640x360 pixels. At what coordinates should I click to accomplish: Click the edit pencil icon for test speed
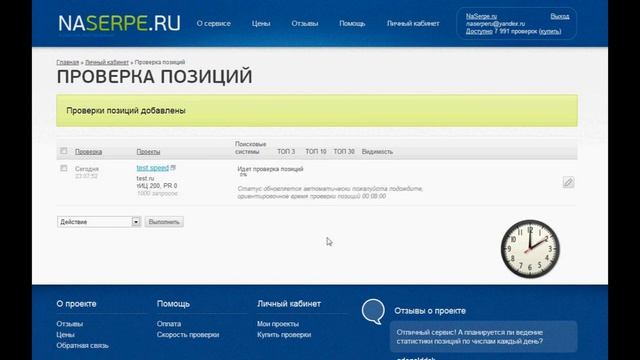point(568,182)
